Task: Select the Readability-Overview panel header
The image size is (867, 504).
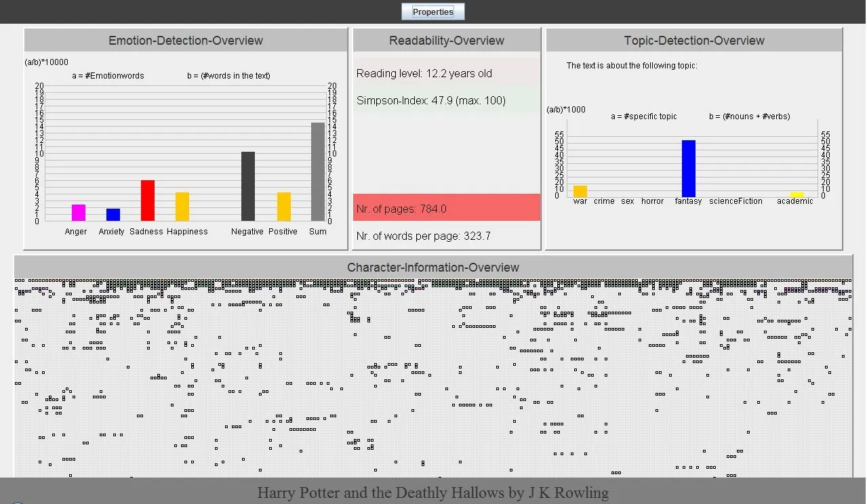Action: pos(447,41)
